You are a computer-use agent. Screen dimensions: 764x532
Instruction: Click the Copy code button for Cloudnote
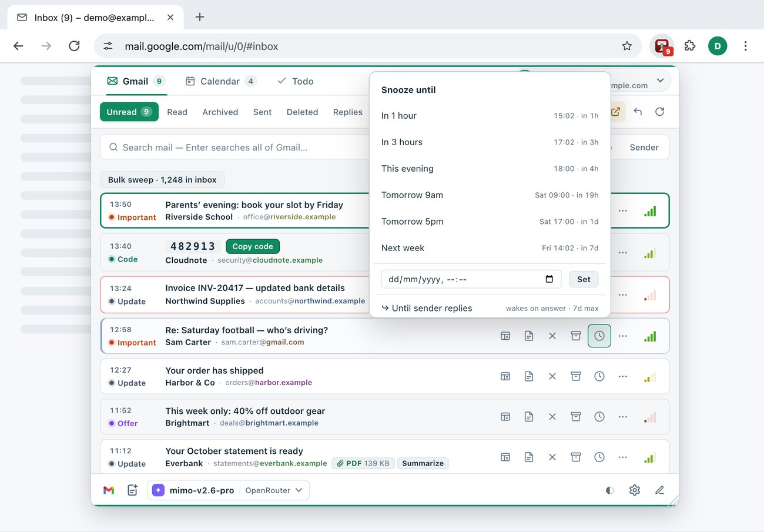click(253, 247)
